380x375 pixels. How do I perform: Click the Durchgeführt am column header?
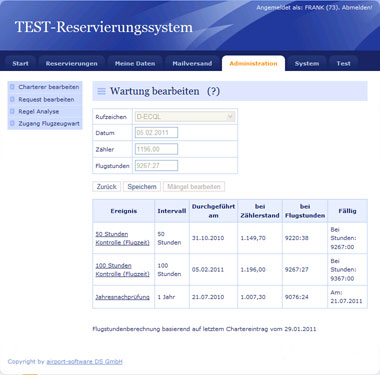coord(213,211)
